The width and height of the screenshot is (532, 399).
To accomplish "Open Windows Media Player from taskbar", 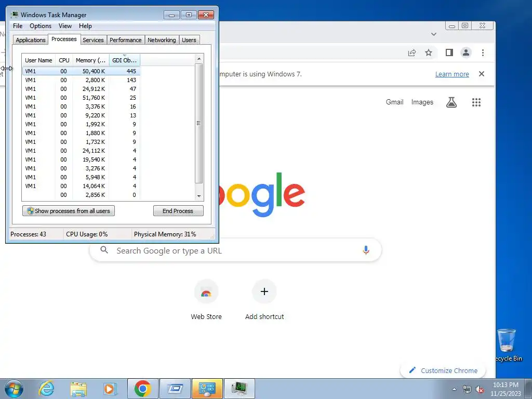I will (x=110, y=389).
